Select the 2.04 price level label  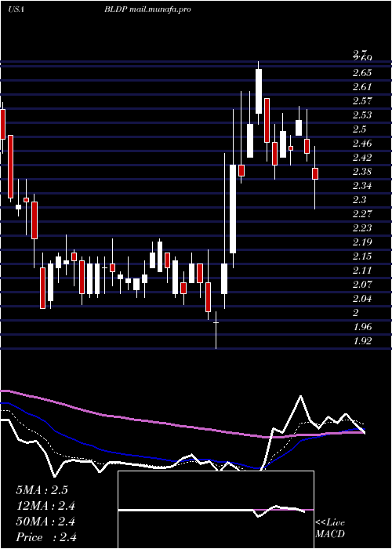[362, 299]
